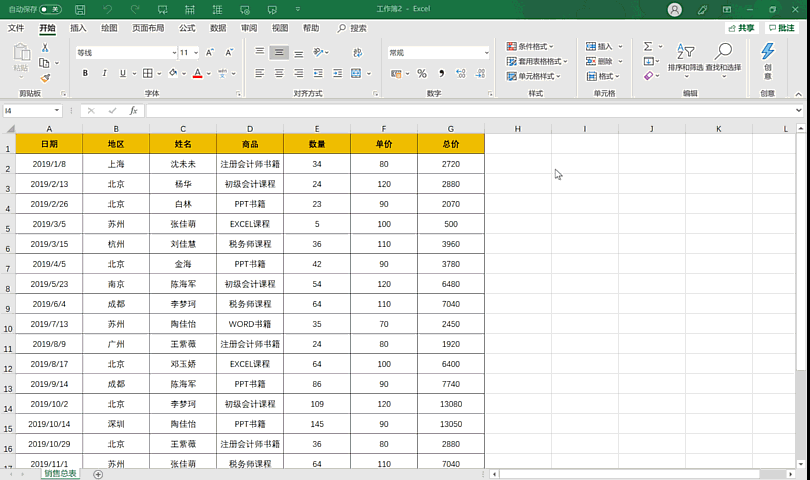The height and width of the screenshot is (480, 810).
Task: Apply Percent Style icon
Action: (x=422, y=73)
